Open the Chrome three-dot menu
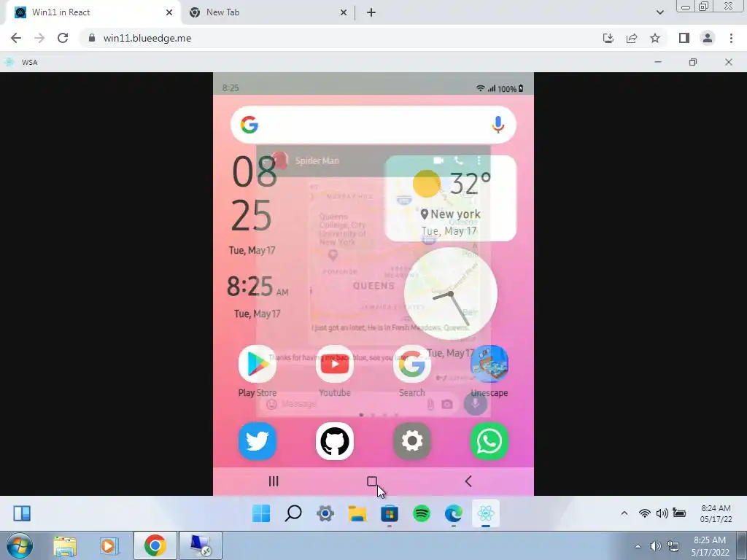The width and height of the screenshot is (747, 560). point(731,38)
